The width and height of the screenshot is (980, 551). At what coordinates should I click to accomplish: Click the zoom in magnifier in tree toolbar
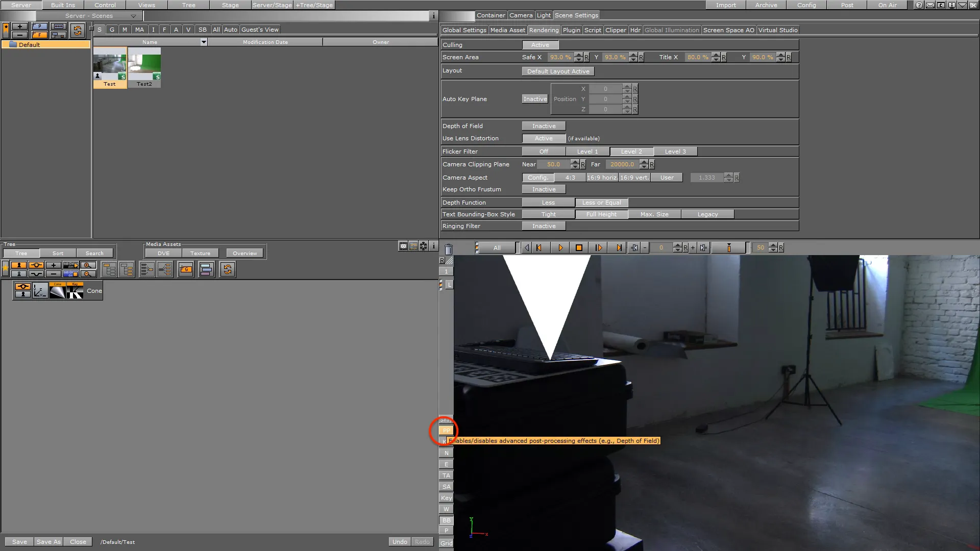(88, 265)
